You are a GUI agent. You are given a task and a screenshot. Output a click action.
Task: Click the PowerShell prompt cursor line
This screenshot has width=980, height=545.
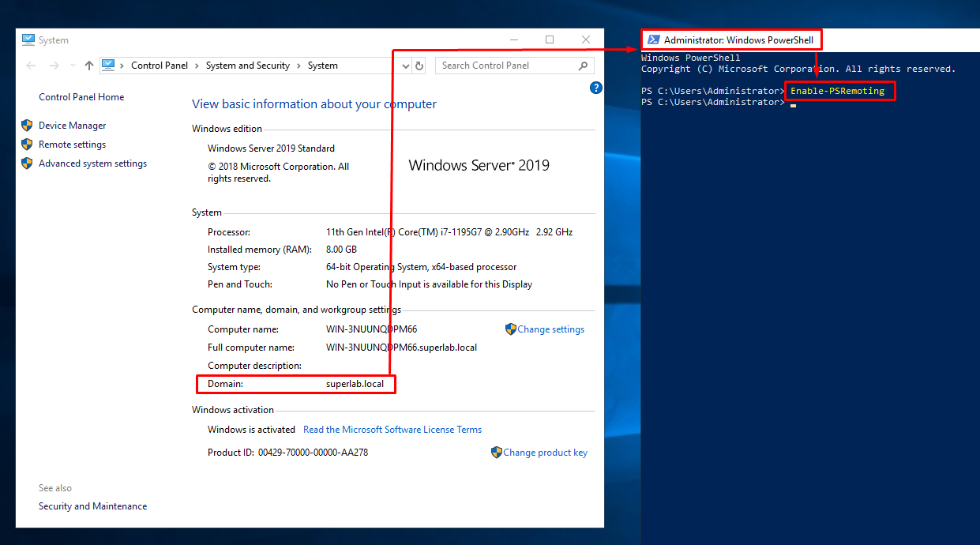pyautogui.click(x=719, y=103)
